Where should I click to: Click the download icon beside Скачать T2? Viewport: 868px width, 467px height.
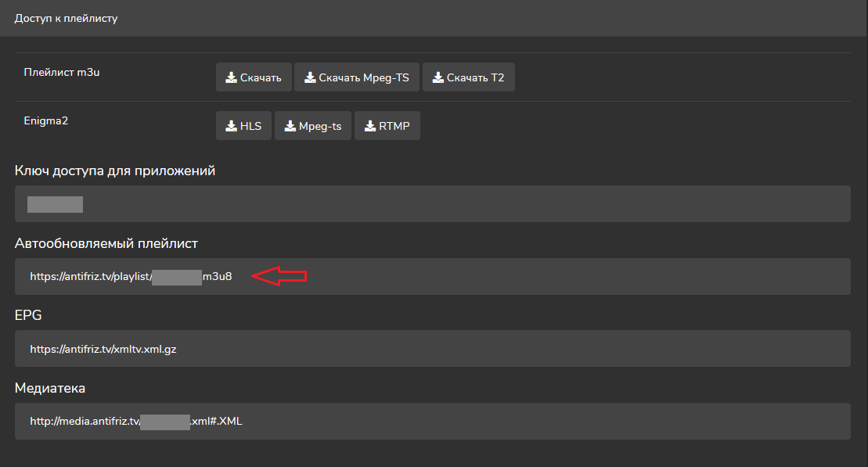click(x=438, y=77)
